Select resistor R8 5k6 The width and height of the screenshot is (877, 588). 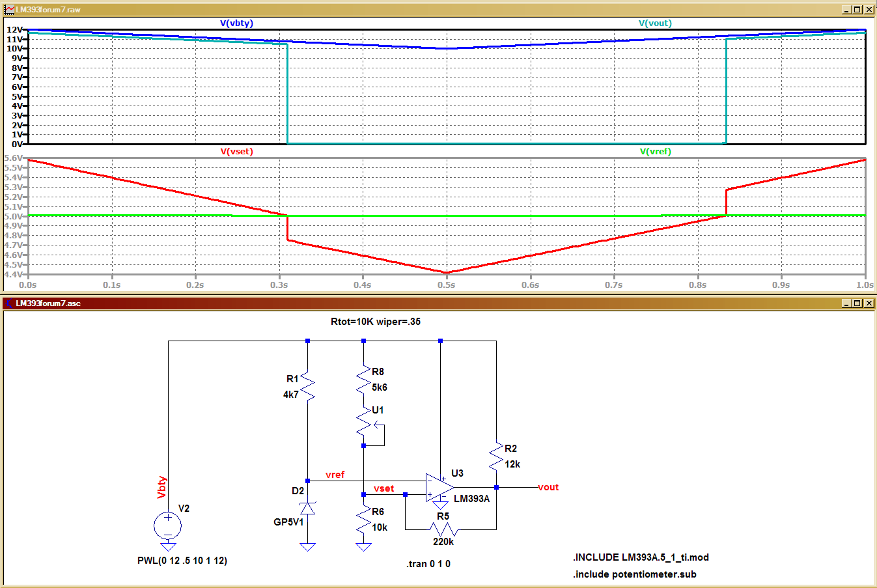click(x=363, y=380)
